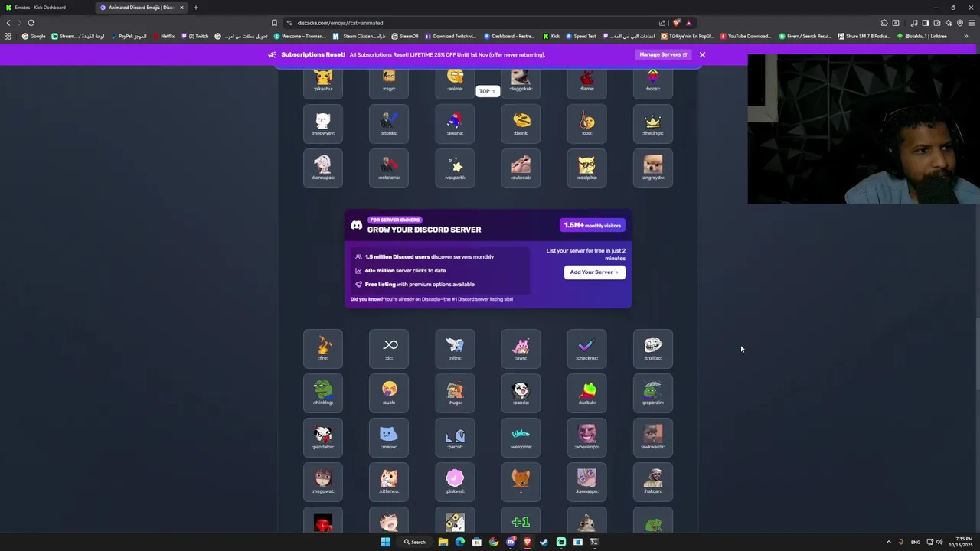Open the :notstonk: emoji
This screenshot has width=980, height=551.
(x=389, y=169)
